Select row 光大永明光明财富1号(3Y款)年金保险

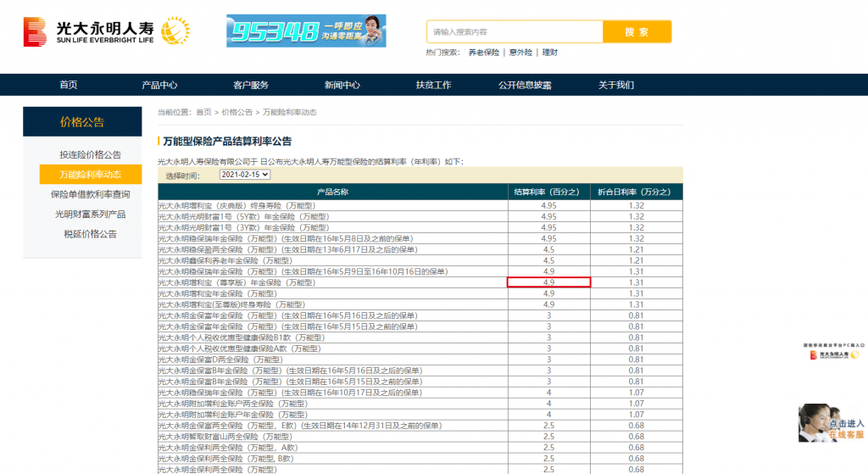(x=420, y=227)
